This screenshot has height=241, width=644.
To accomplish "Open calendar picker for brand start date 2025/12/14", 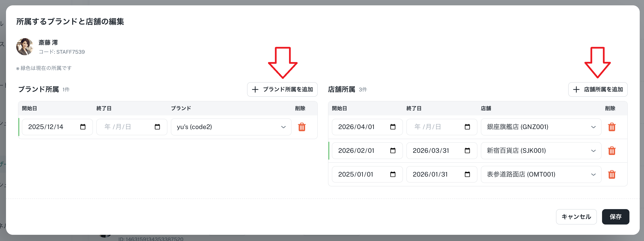I will pos(83,127).
